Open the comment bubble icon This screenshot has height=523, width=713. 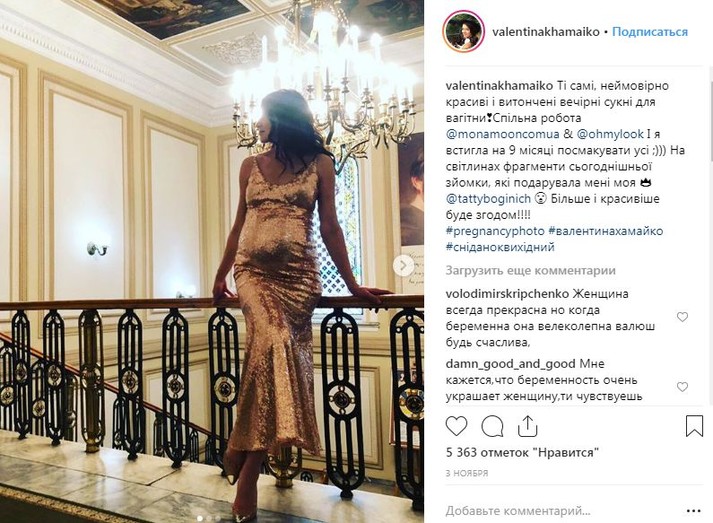point(492,427)
